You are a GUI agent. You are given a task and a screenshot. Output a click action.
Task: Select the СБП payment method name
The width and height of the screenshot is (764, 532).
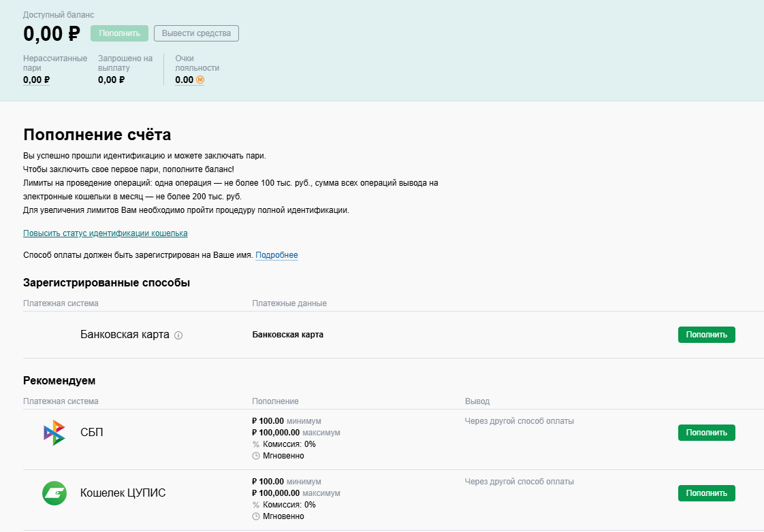point(92,433)
